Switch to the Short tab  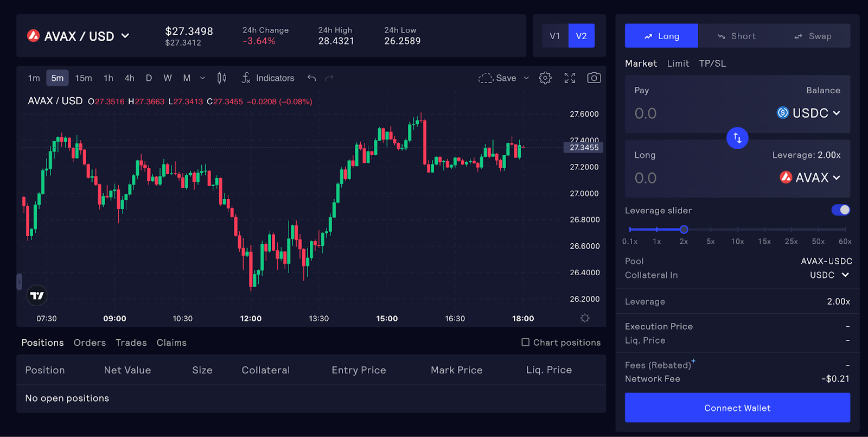tap(736, 36)
